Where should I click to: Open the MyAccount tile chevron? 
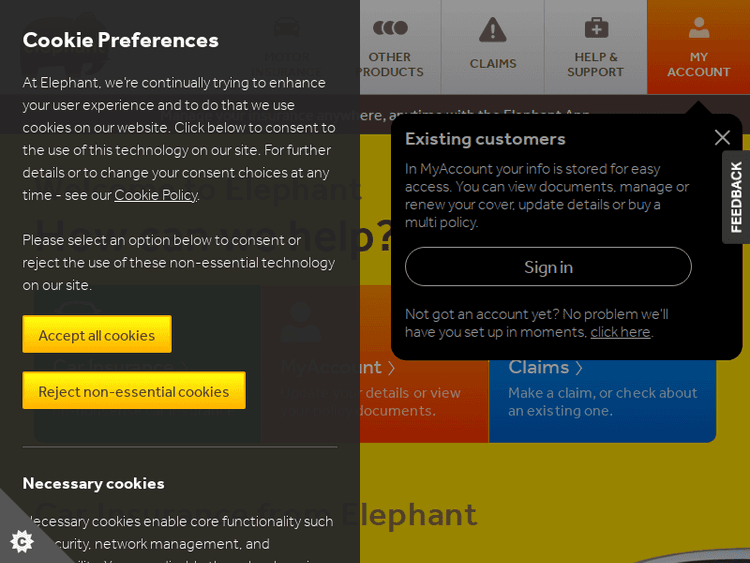tap(392, 368)
